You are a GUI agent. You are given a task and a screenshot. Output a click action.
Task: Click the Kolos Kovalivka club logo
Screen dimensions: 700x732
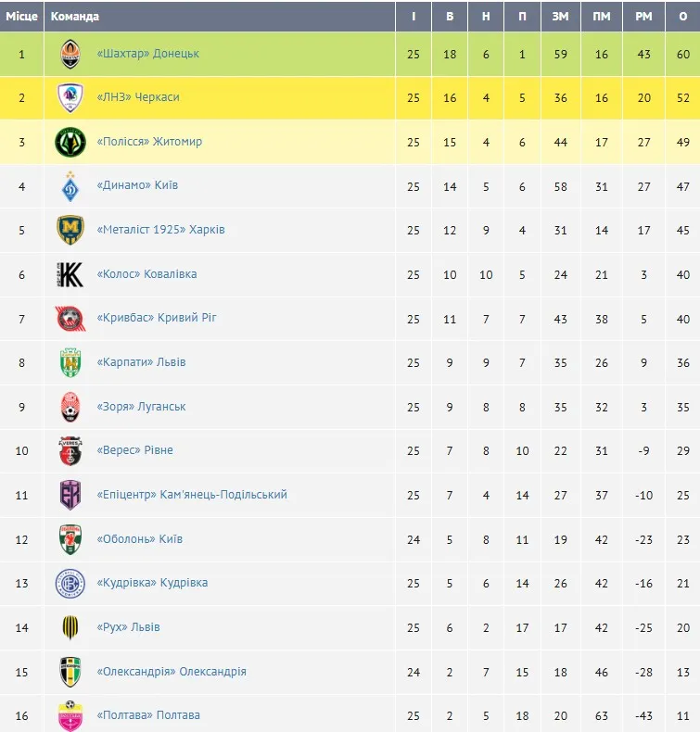[x=70, y=274]
